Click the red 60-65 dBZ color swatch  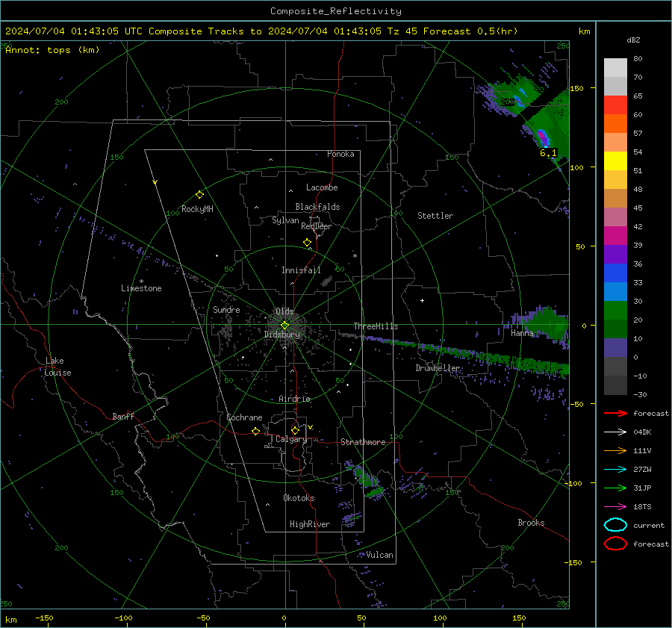[615, 105]
